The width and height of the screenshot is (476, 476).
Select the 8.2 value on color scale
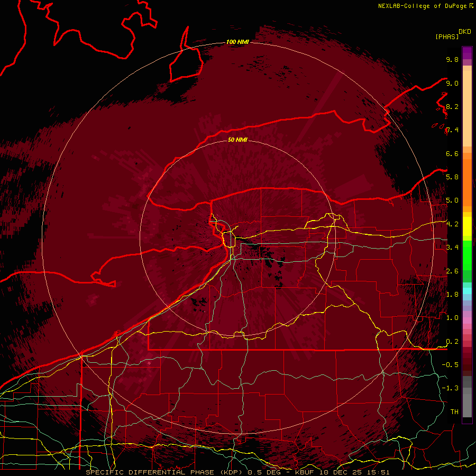pos(452,106)
